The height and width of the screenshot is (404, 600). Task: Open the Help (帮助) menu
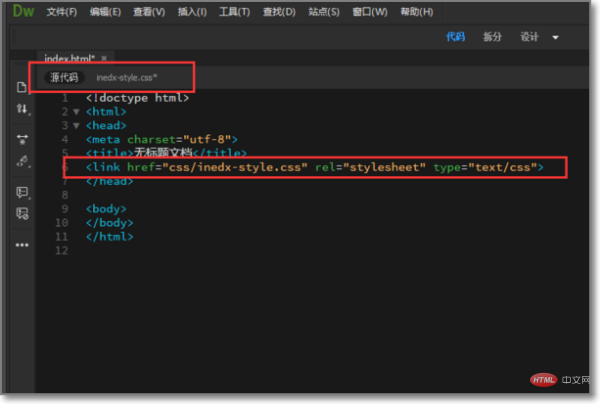tap(417, 12)
